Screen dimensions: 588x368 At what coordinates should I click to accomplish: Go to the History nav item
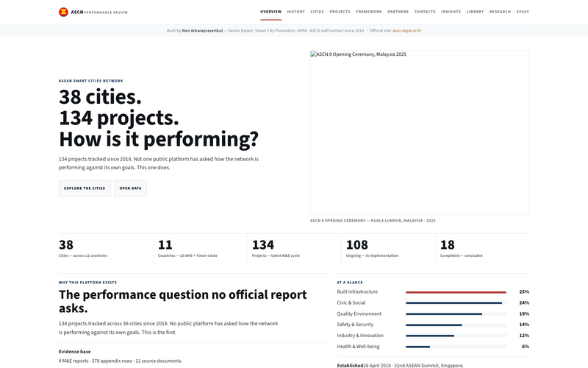[x=296, y=12]
